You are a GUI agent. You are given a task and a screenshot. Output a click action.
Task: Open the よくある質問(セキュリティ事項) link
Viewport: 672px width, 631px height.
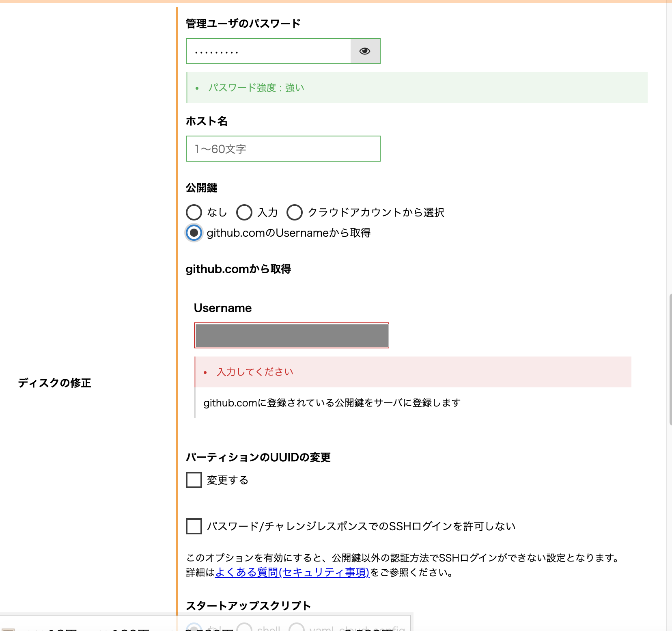coord(291,573)
